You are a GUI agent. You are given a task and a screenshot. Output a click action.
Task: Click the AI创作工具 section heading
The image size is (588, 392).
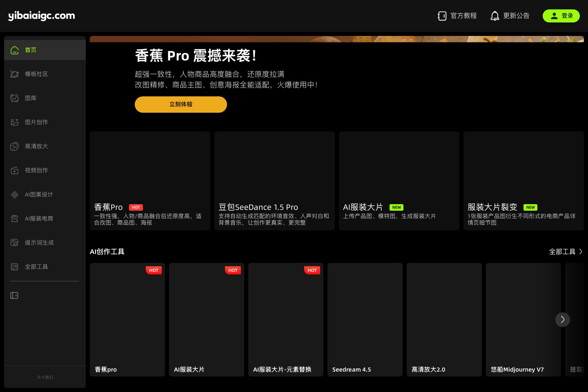click(x=107, y=252)
